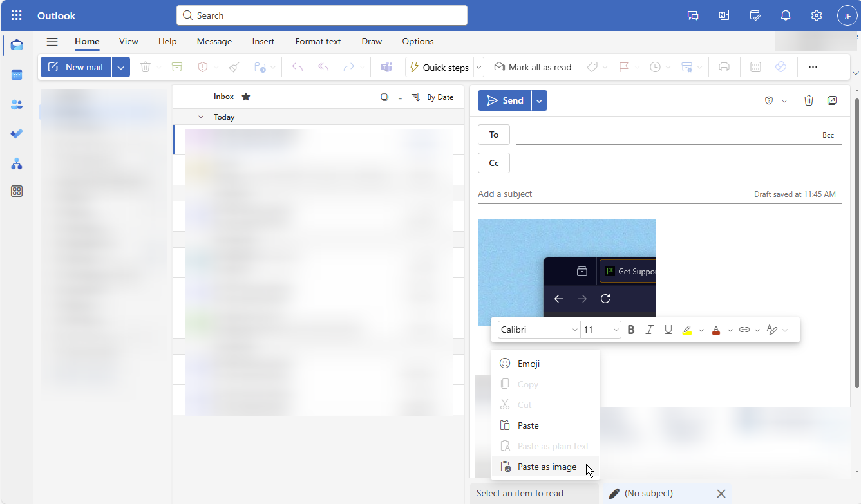This screenshot has height=504, width=861.
Task: Open the Message ribbon tab
Action: point(214,41)
